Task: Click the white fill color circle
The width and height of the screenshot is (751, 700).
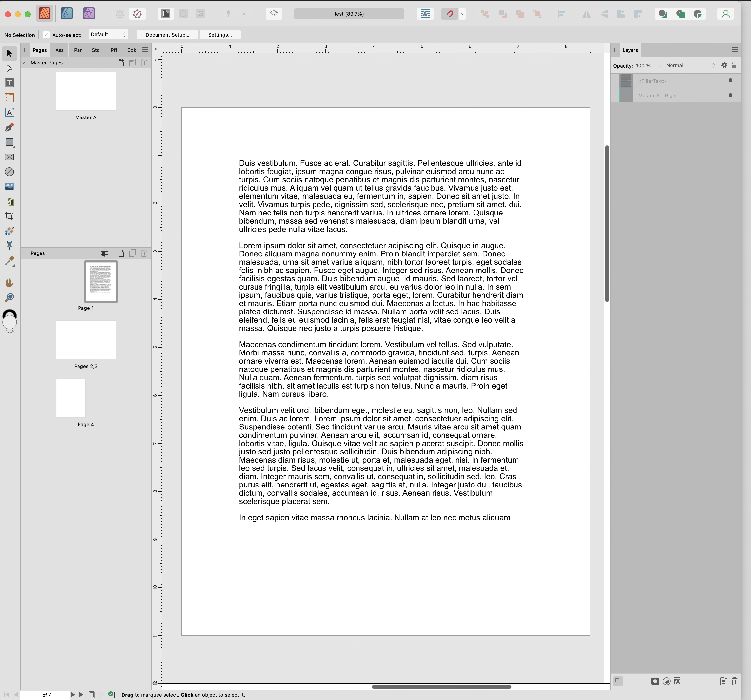Action: pyautogui.click(x=10, y=322)
